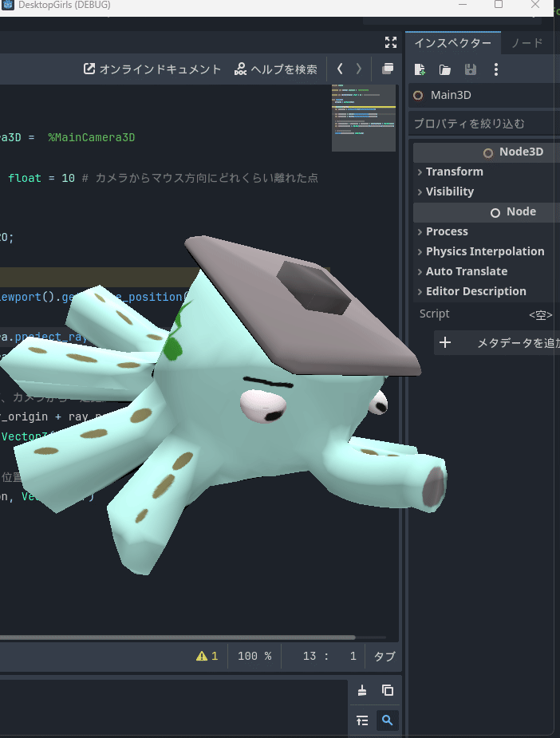Open the load resource folder icon
Viewport: 560px width, 738px height.
[x=445, y=69]
